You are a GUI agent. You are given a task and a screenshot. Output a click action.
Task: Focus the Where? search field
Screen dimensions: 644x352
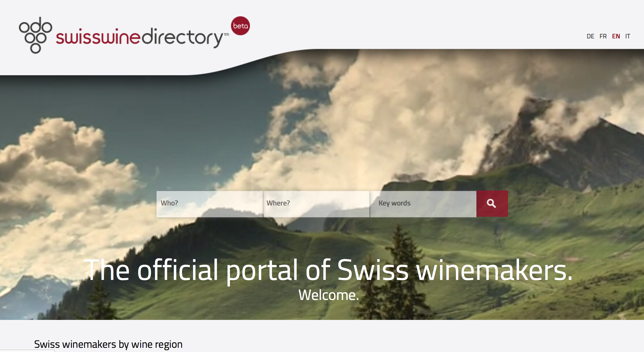[x=316, y=204]
